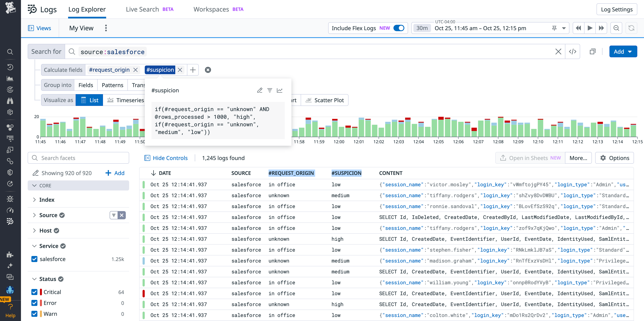Viewport: 644px width, 321px height.
Task: Pin the current time frame
Action: coord(554,28)
